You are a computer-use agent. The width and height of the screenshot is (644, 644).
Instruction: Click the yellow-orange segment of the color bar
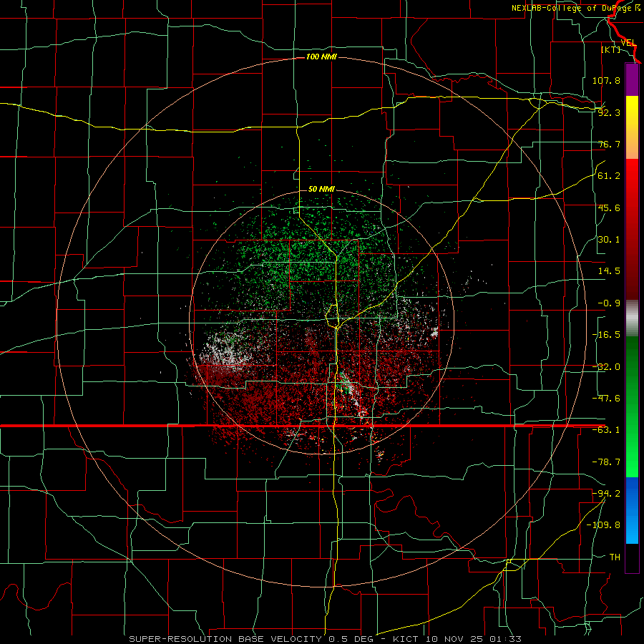(x=632, y=127)
